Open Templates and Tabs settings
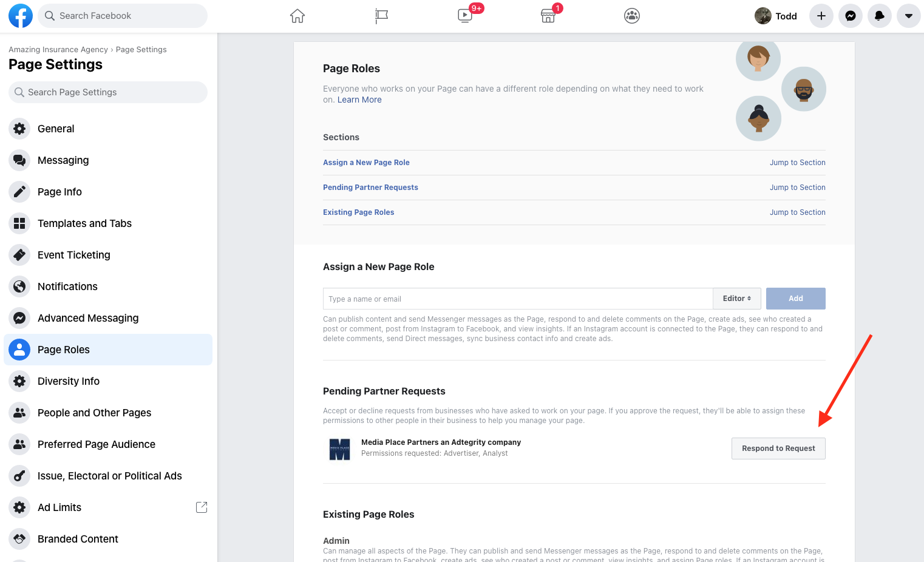 coord(108,223)
